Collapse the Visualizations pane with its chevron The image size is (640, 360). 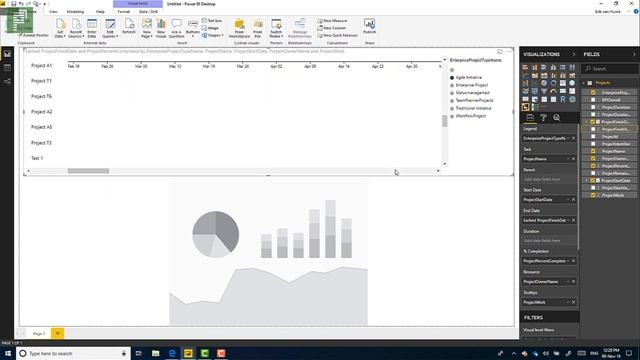point(573,54)
